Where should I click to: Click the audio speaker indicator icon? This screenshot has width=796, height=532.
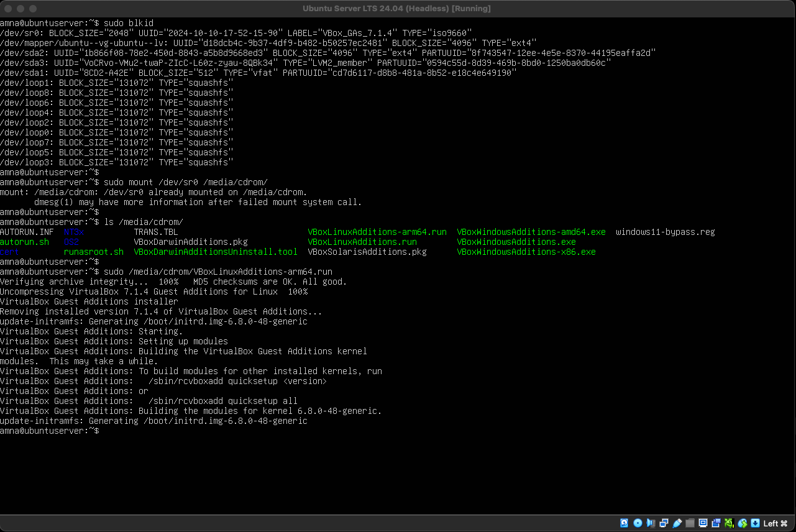tap(651, 523)
